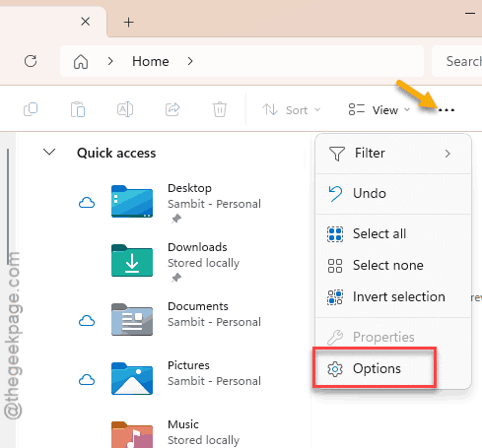
Task: Open the Downloads folder icon
Action: click(132, 260)
